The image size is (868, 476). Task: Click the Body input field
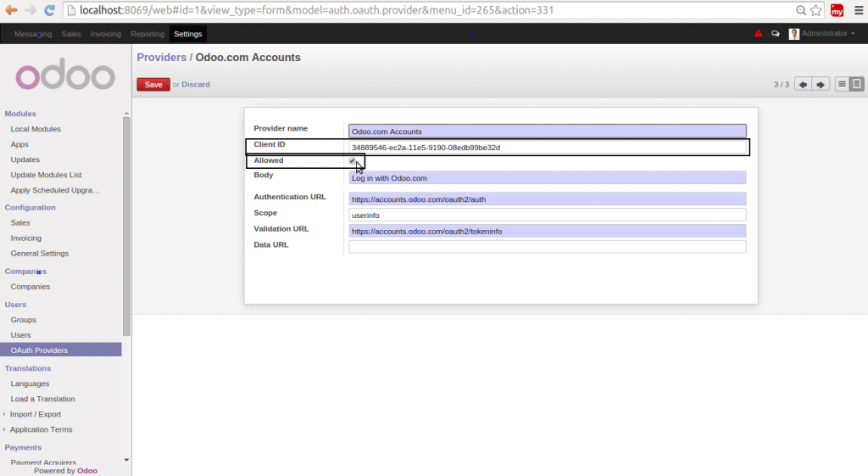click(x=548, y=178)
